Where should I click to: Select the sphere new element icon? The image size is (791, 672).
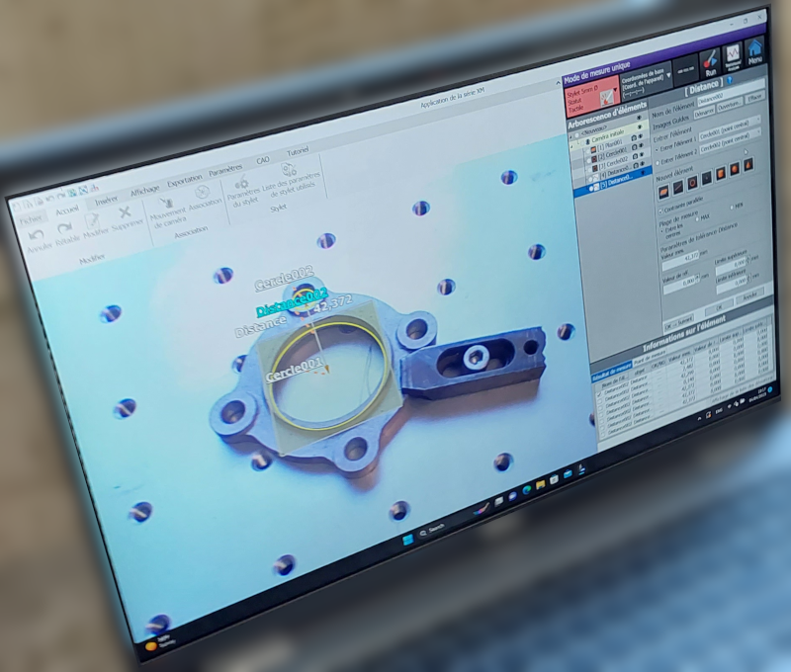click(735, 169)
